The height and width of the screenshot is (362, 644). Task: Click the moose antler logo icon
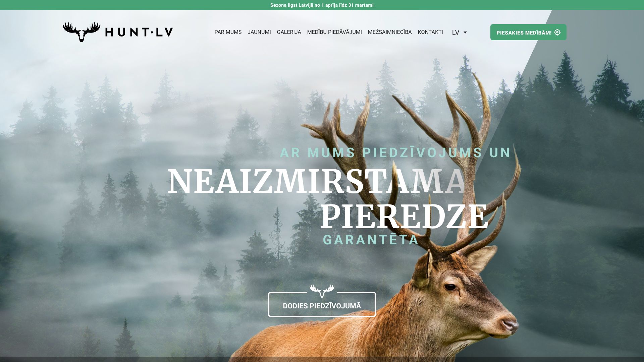point(82,32)
